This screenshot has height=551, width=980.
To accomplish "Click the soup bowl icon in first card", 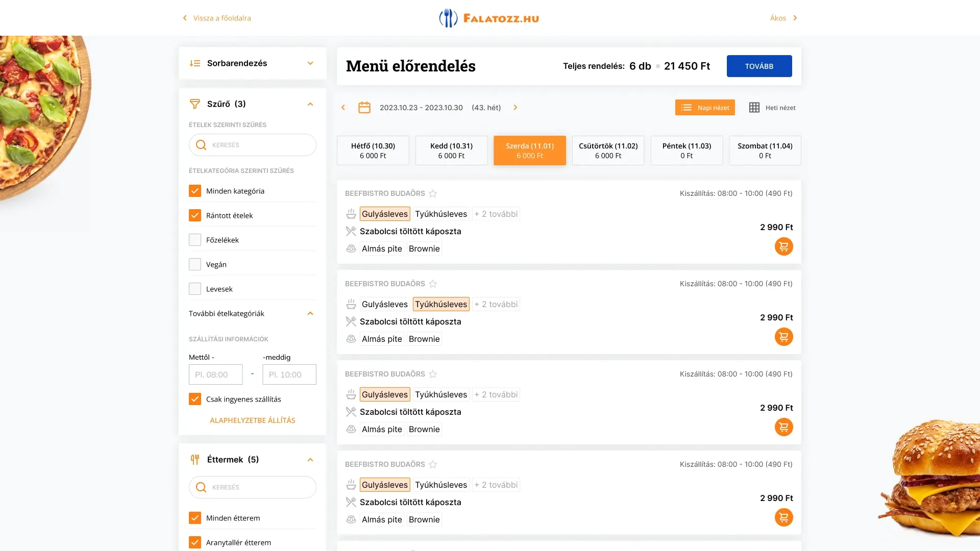I will 351,214.
